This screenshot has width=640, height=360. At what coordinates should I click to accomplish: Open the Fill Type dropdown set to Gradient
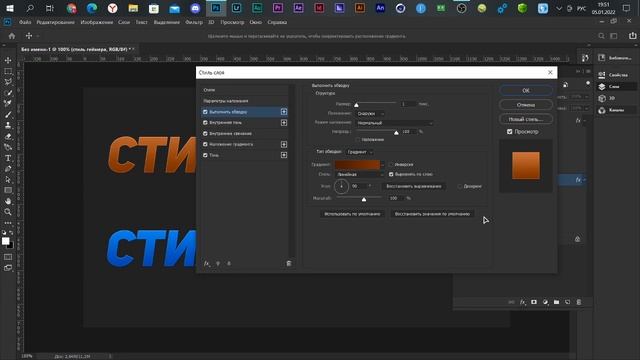(x=360, y=152)
